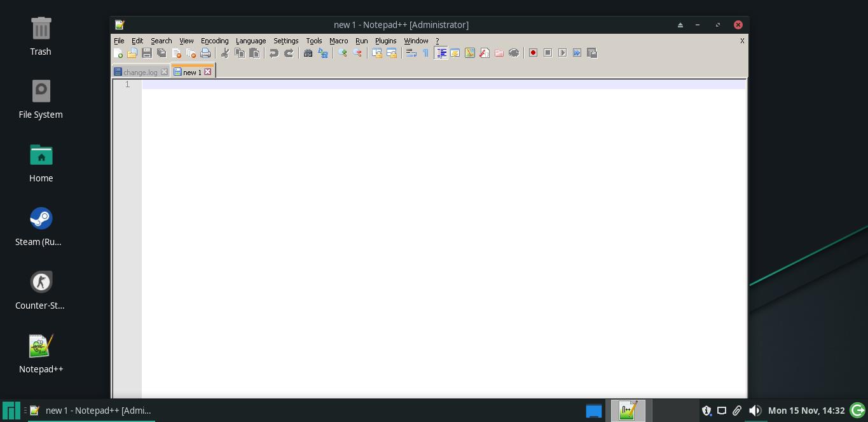Click inside the editor on line 1
The width and height of the screenshot is (868, 422).
(443, 84)
